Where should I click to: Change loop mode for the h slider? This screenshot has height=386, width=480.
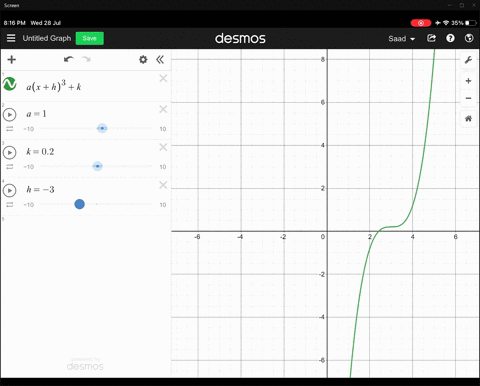10,205
